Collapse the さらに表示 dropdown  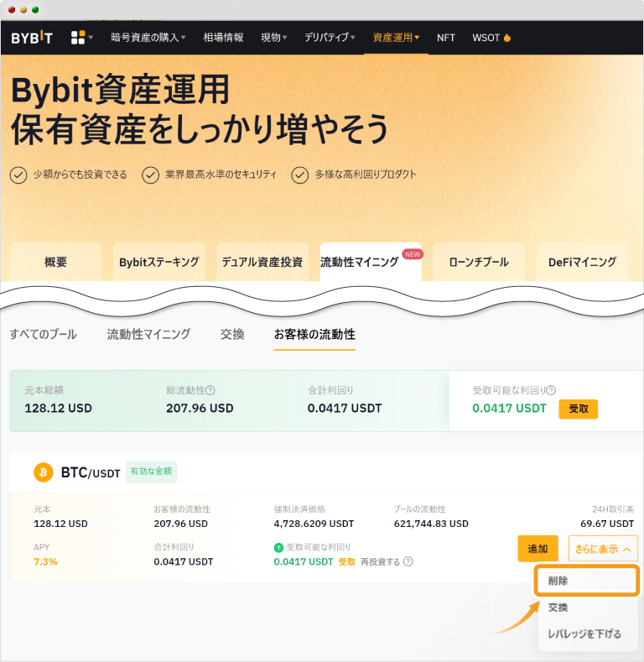[603, 549]
